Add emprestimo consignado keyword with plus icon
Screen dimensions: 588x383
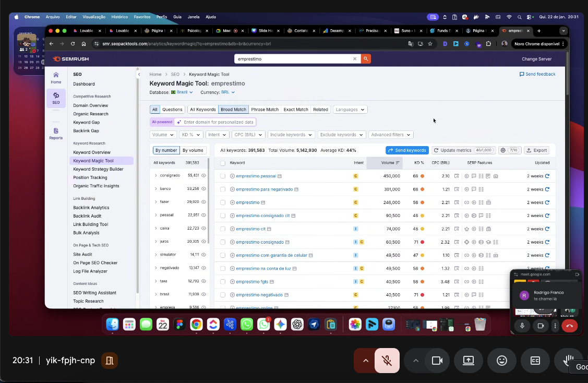[233, 242]
